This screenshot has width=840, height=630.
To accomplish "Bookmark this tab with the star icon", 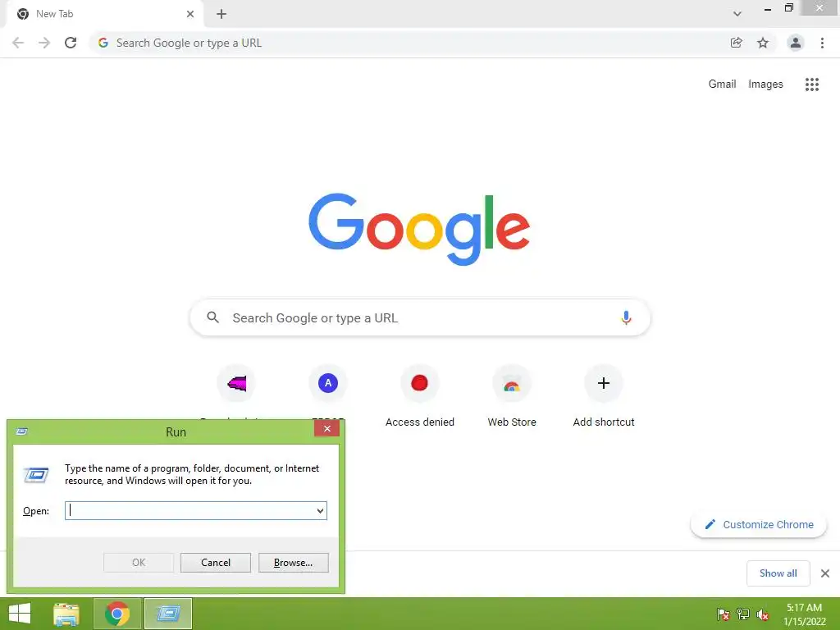I will pos(763,43).
